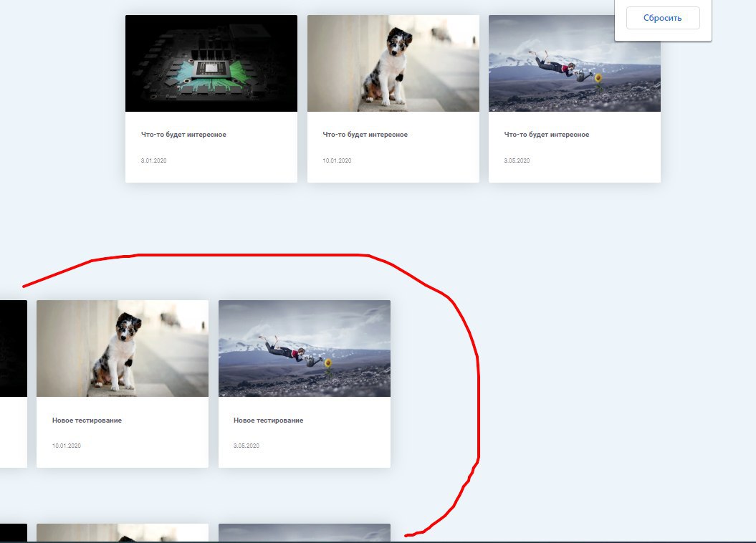Open the flying girl image in the Новое тестирование row
Viewport: 756px width, 543px height.
tap(305, 348)
